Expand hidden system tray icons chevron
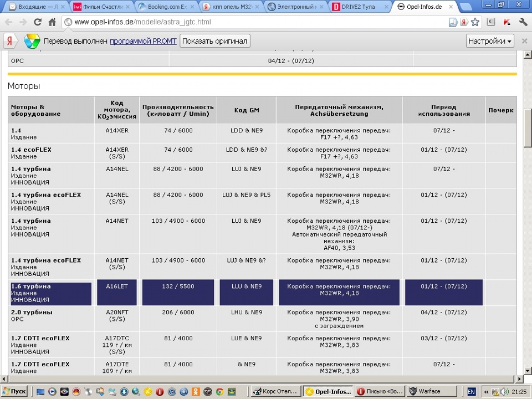The image size is (532, 399). [x=486, y=392]
